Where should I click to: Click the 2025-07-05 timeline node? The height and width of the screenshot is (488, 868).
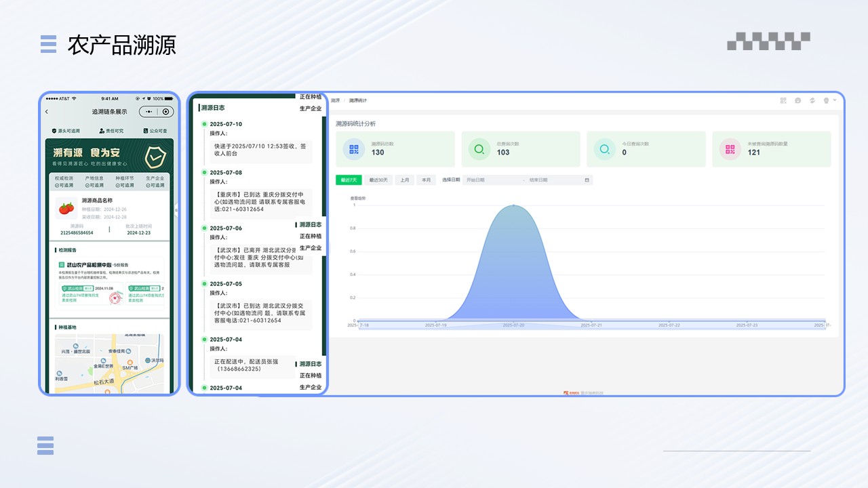204,284
